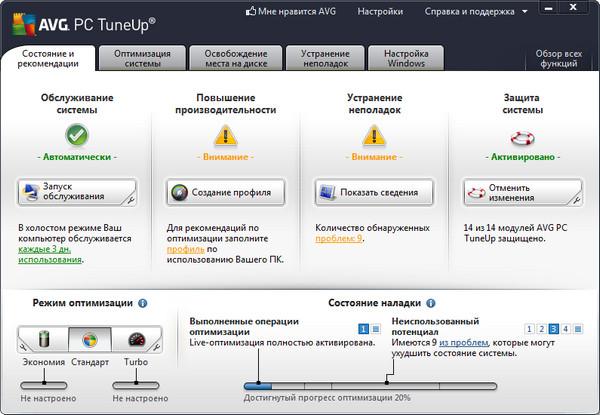600x415 pixels.
Task: Show list view of Выполненные операции
Action: (376, 329)
